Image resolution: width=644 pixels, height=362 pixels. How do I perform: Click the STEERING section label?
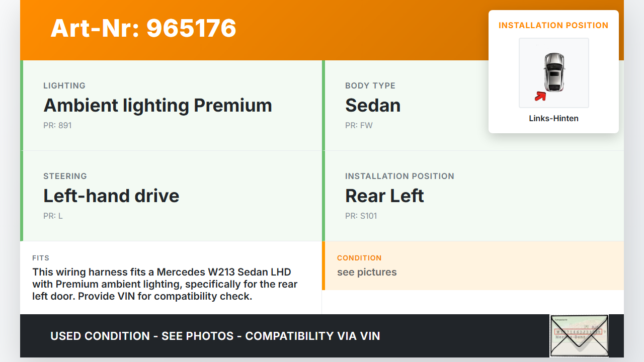point(65,176)
